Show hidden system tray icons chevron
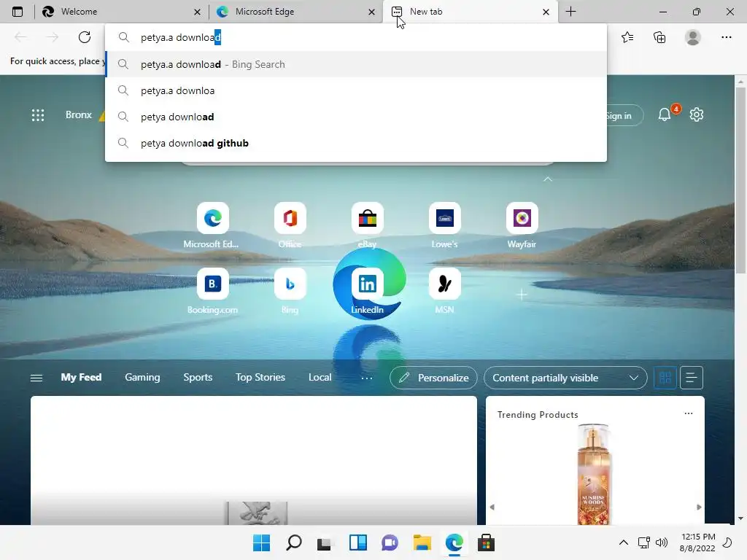The height and width of the screenshot is (560, 747). pos(623,542)
